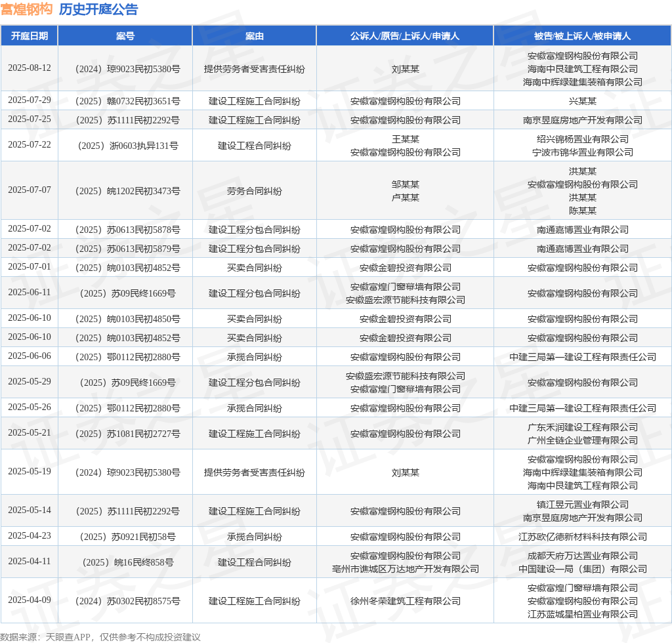The image size is (672, 643).
Task: Click the date cell 2025-04-11
Action: 29,562
